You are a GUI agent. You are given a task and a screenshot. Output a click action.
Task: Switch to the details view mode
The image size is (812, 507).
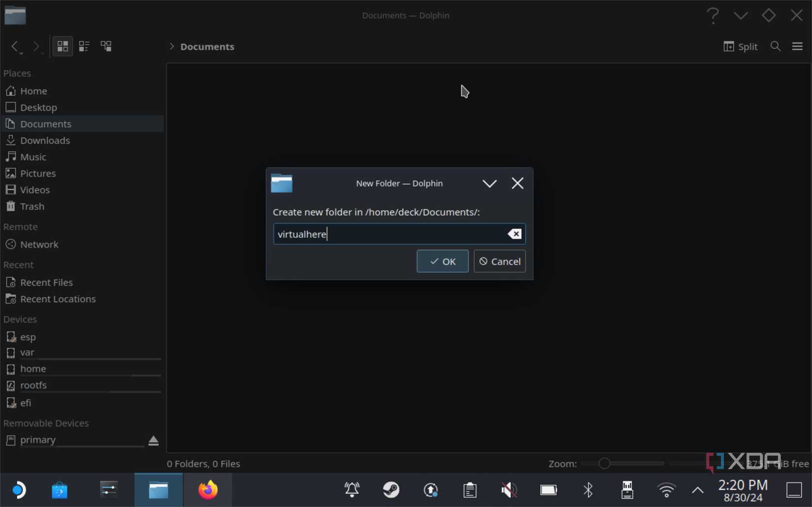[84, 46]
